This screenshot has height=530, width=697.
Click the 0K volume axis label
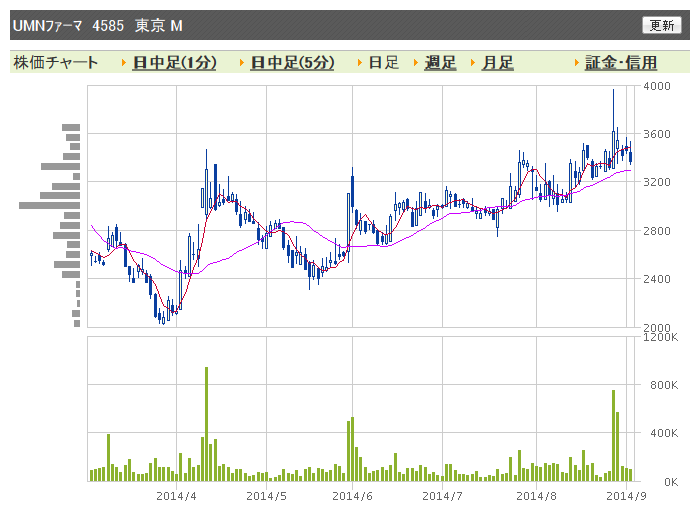tap(671, 482)
